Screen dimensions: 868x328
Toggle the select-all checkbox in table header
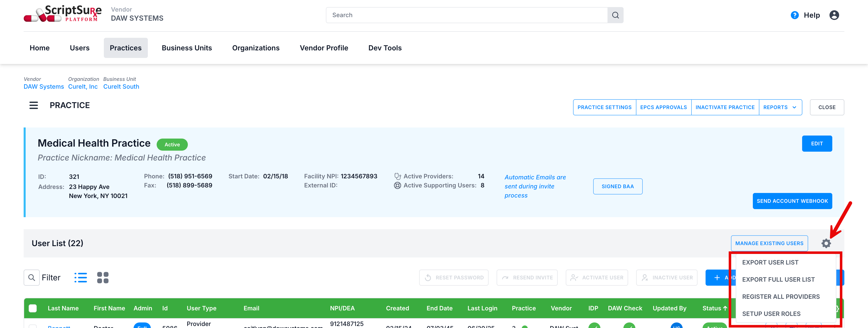[33, 308]
